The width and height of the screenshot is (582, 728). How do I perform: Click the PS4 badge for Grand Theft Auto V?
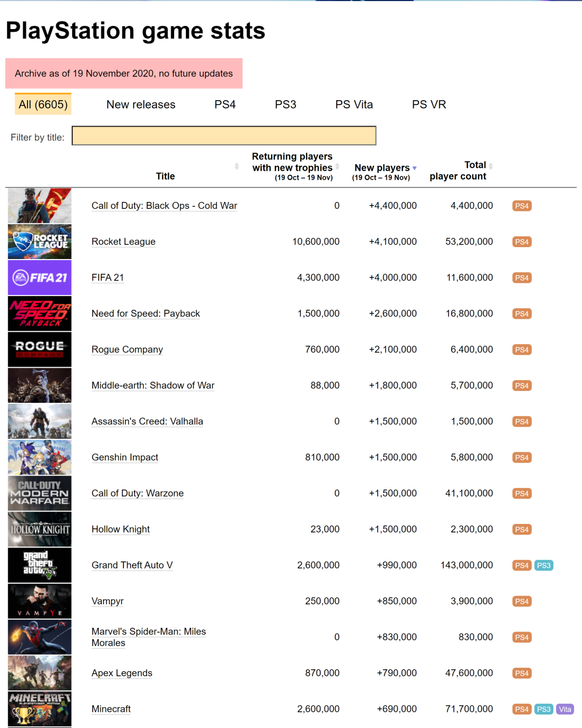point(522,565)
